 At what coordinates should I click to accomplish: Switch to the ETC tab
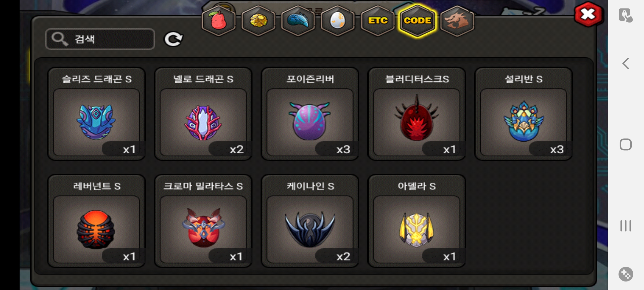pos(378,21)
